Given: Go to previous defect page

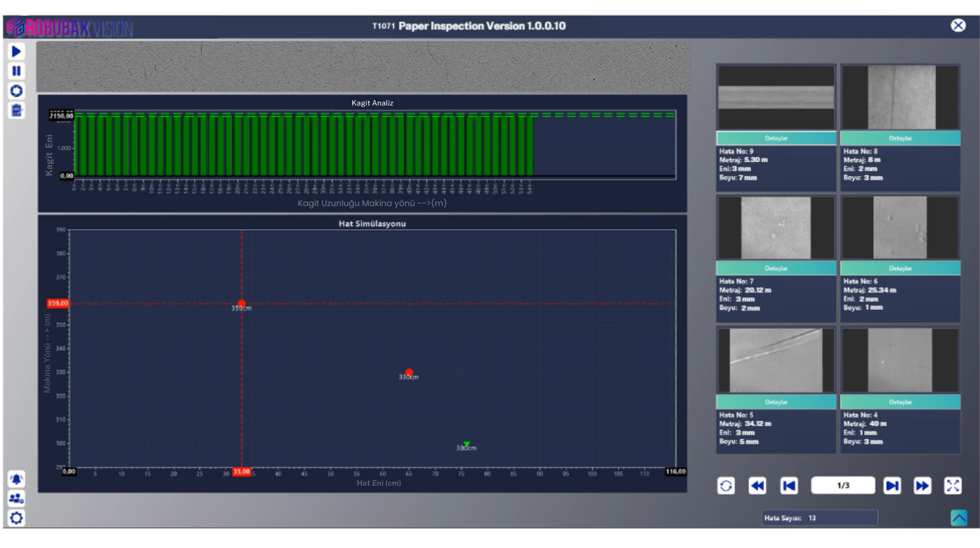Looking at the screenshot, I should point(789,486).
